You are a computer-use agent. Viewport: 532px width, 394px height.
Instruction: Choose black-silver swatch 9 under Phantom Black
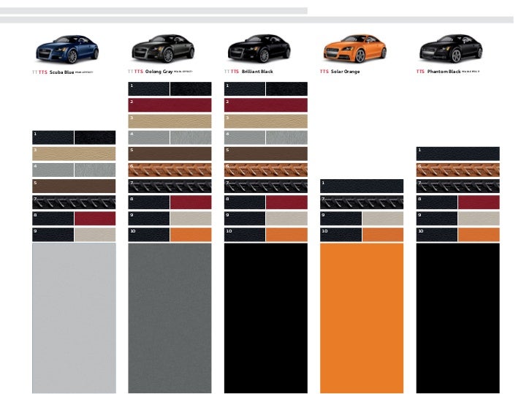click(x=457, y=219)
